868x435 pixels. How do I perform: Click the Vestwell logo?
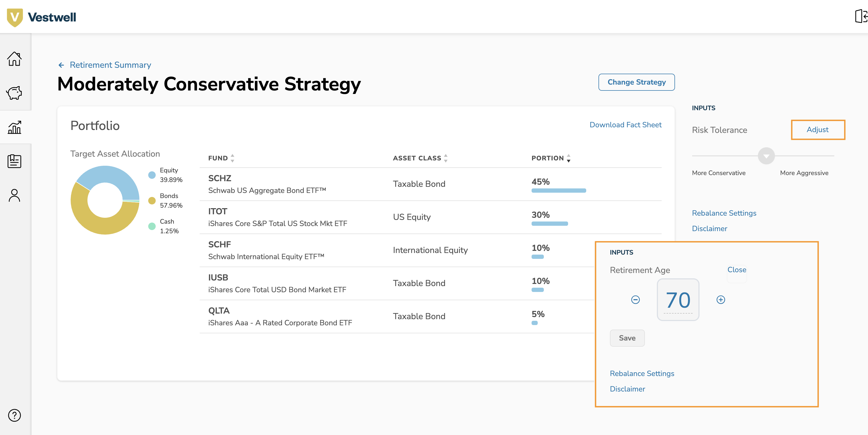pos(41,17)
